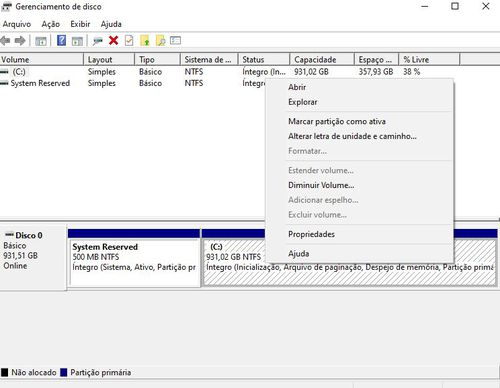Open the Exibir menu
The height and width of the screenshot is (388, 500).
pos(80,24)
